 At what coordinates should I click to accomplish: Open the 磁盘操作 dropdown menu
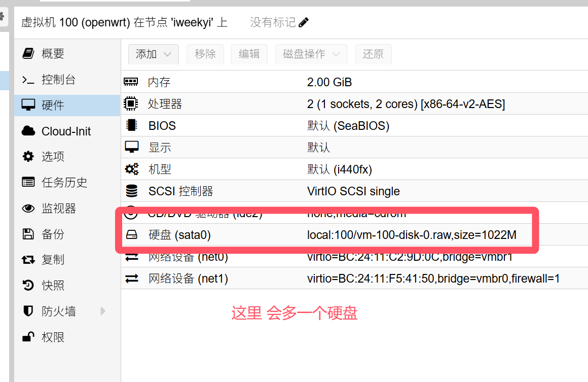point(311,54)
